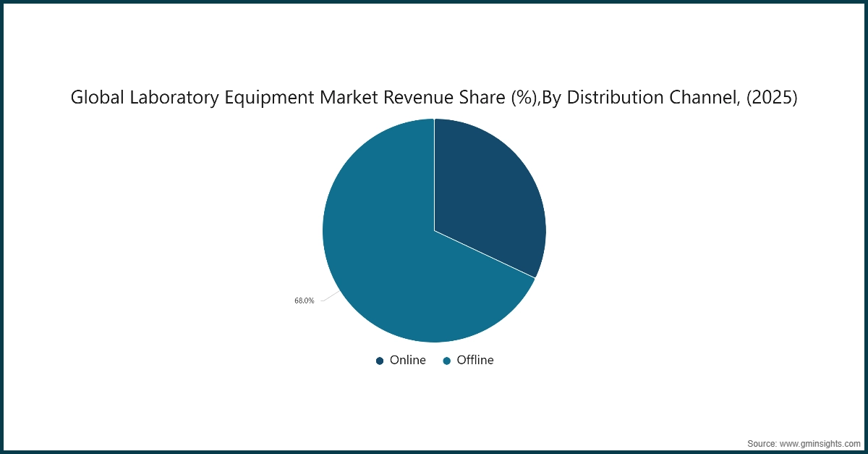868x454 pixels.
Task: Click the center of the pie chart
Action: point(434,230)
